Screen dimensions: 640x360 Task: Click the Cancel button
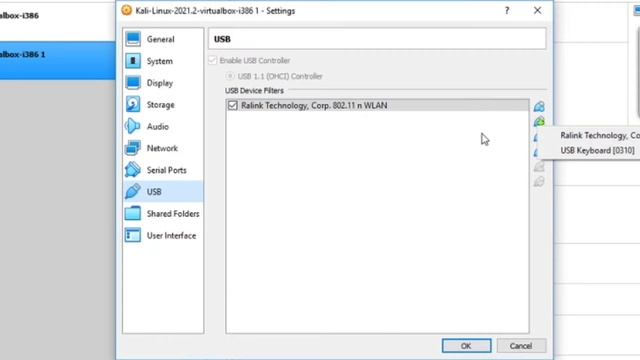[x=521, y=346]
